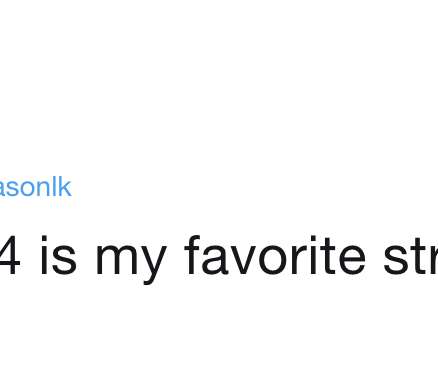Click the word "is" in tweet text
The width and height of the screenshot is (438, 366).
(x=58, y=256)
